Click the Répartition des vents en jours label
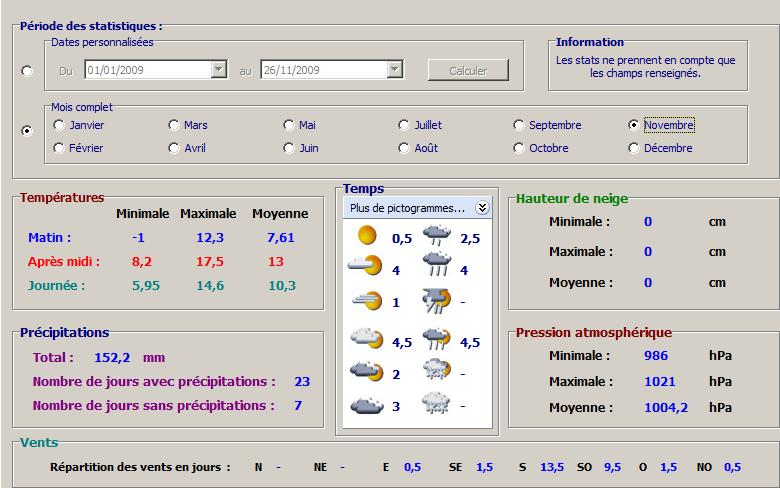This screenshot has width=780, height=488. pos(140,468)
